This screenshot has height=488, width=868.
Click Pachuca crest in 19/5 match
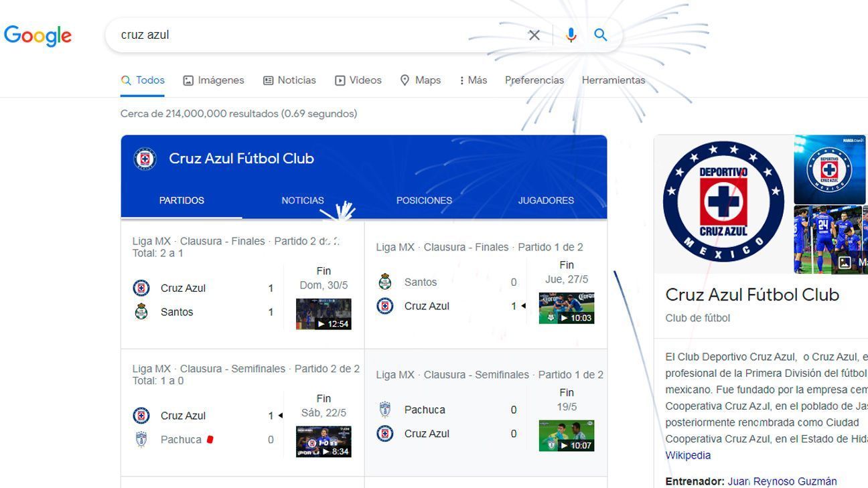pos(385,410)
